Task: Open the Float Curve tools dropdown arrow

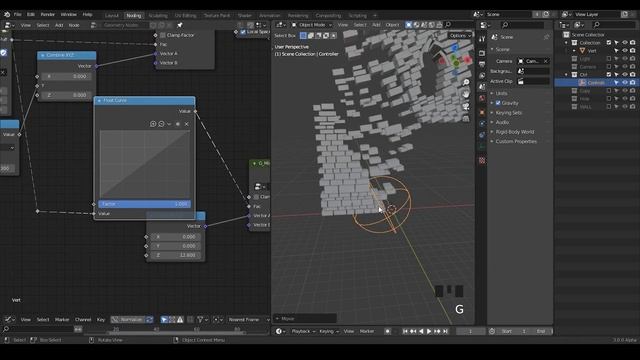Action: tap(169, 124)
